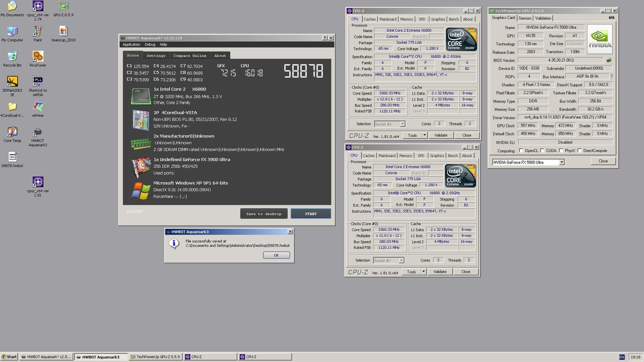Click the motherboard image in Aquamark
Image resolution: width=644 pixels, height=362 pixels.
[141, 120]
